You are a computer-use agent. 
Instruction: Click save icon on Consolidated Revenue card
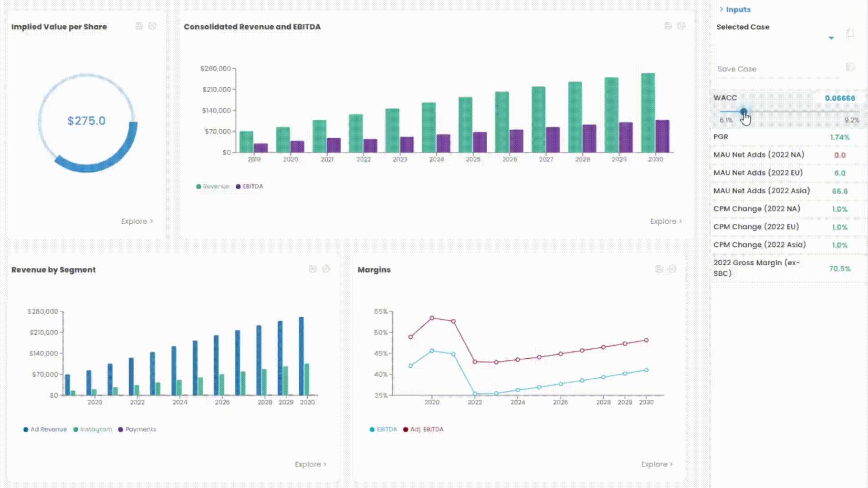668,26
